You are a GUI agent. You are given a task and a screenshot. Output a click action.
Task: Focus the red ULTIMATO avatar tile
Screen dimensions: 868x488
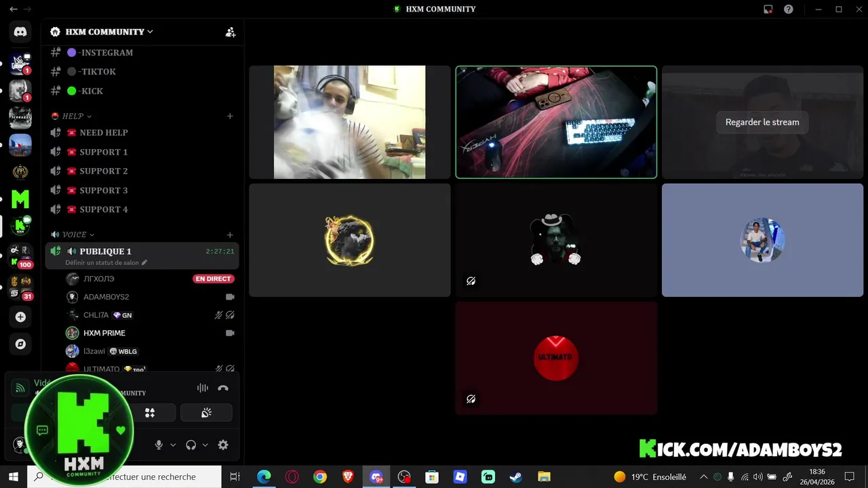556,358
